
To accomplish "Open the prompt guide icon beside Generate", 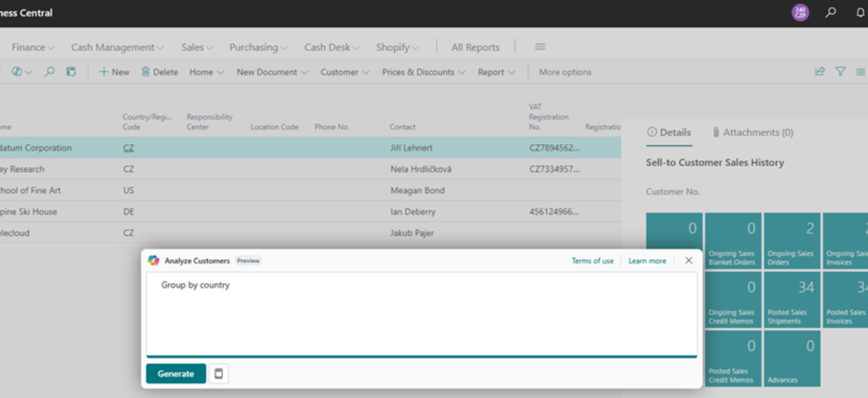I will 219,373.
